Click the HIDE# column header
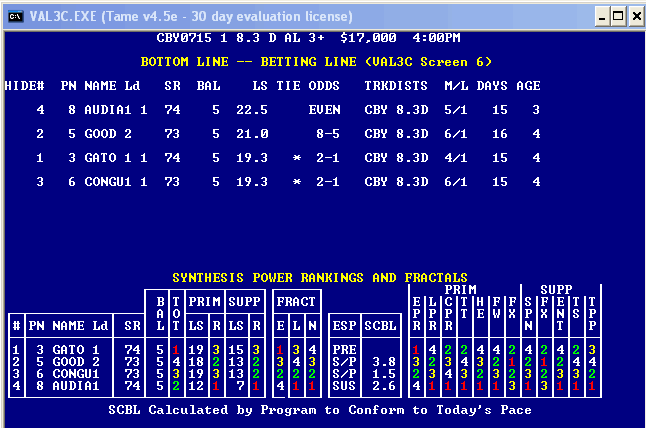The width and height of the screenshot is (646, 428). (x=24, y=86)
